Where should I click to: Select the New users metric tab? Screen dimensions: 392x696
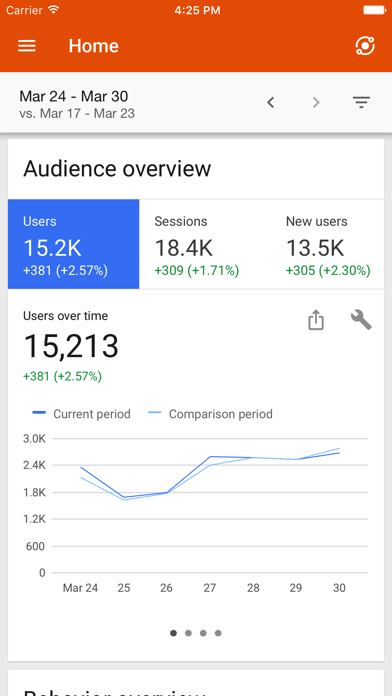(x=328, y=244)
